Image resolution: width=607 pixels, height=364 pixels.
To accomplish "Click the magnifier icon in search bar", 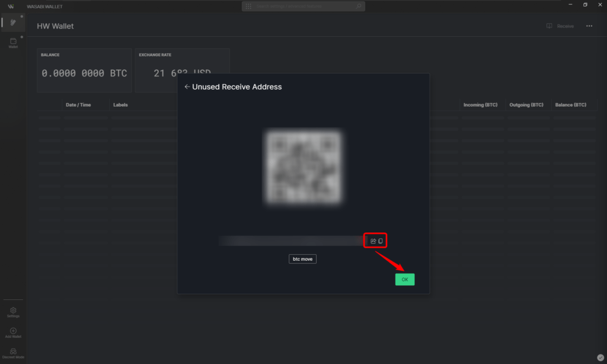I will pyautogui.click(x=359, y=6).
